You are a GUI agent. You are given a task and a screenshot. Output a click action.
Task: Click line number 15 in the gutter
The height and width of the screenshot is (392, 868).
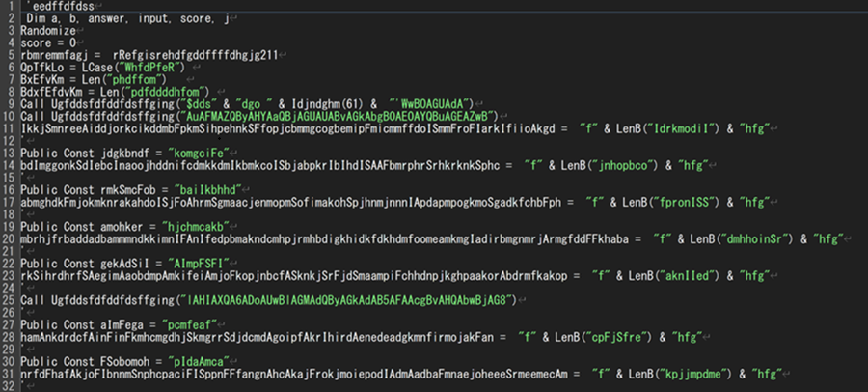[9, 178]
